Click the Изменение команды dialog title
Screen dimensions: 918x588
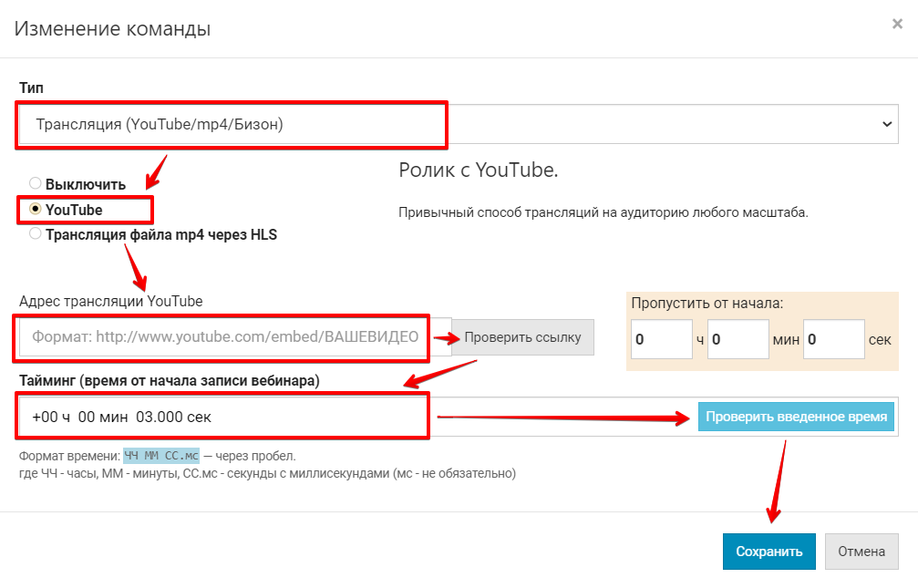point(112,28)
